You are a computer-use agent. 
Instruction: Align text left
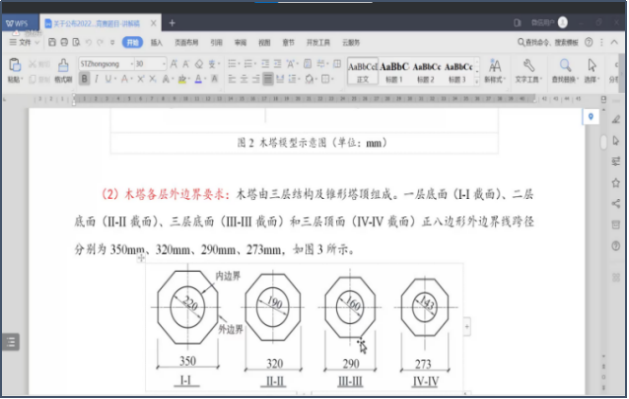(232, 79)
